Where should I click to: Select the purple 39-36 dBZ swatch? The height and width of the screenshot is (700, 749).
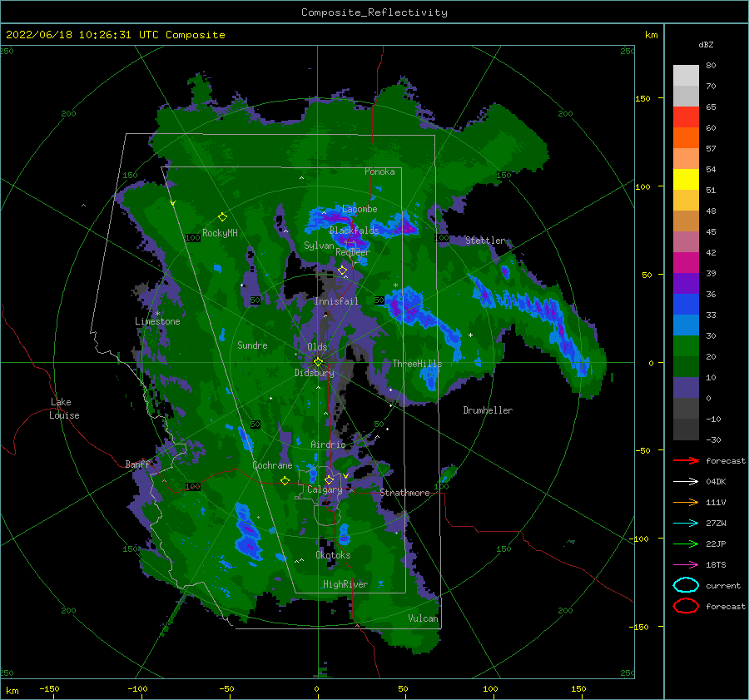tap(686, 283)
